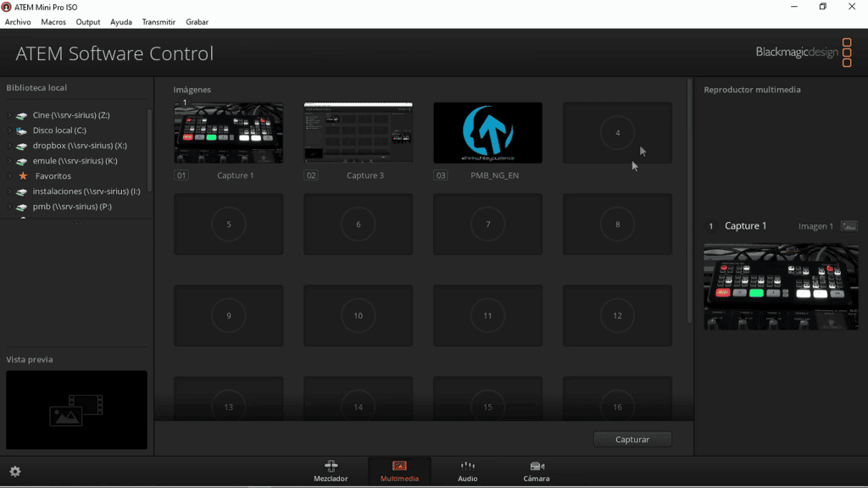Click the Mezclador mixer icon

coord(331,466)
